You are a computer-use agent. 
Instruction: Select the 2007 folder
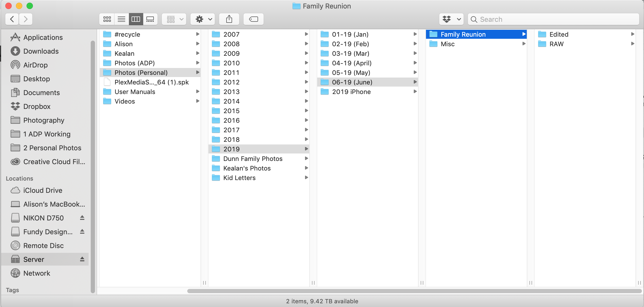coord(259,34)
